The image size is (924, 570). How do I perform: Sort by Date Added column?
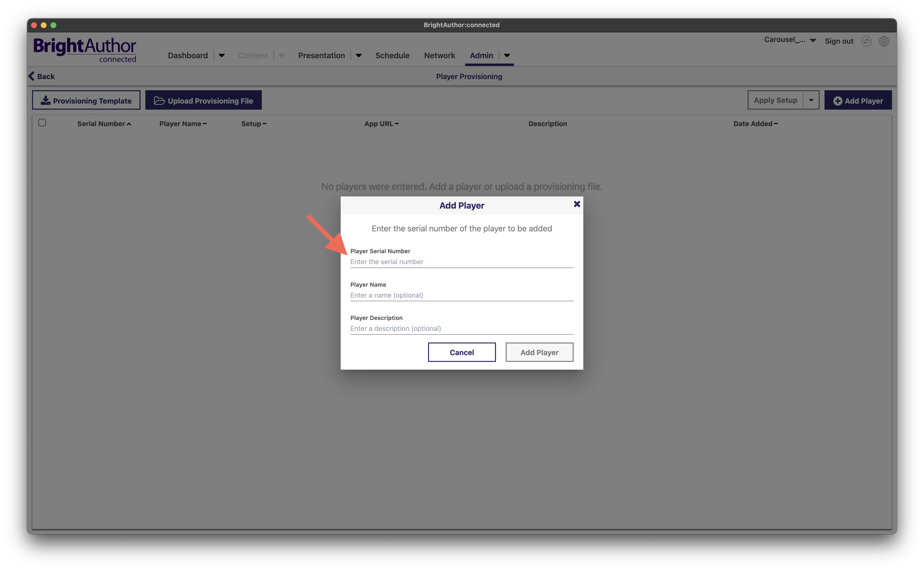click(x=755, y=124)
